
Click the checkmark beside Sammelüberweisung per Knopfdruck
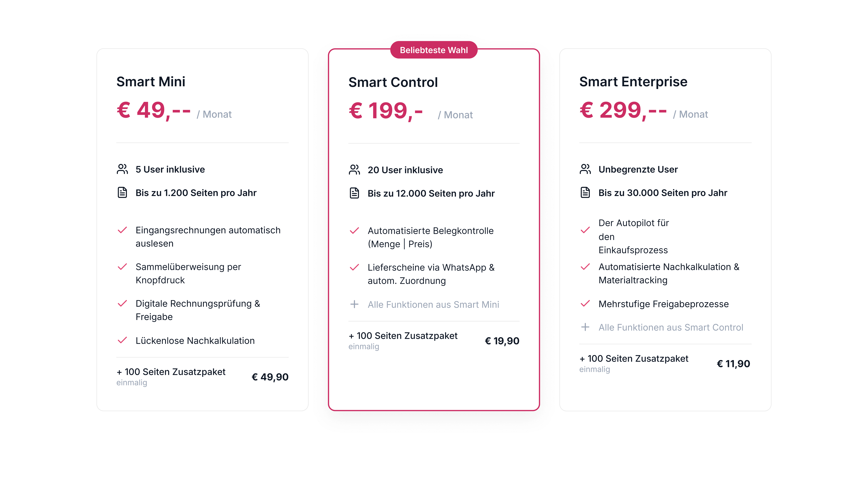122,267
